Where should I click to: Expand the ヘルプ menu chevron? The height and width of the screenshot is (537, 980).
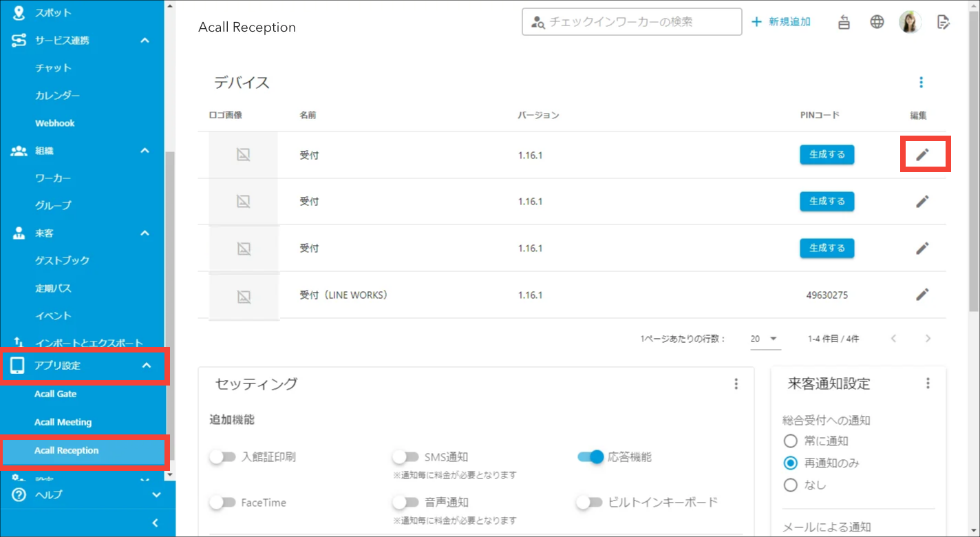click(156, 495)
